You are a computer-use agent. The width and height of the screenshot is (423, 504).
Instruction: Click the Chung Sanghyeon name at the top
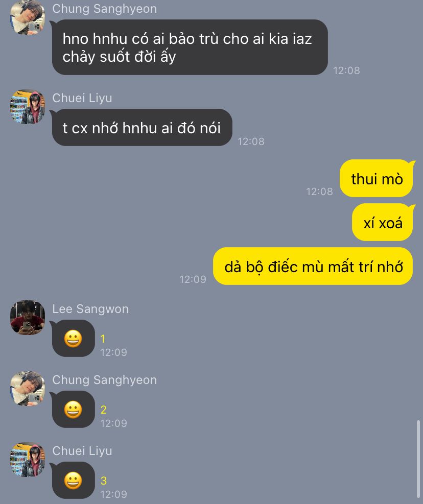105,9
